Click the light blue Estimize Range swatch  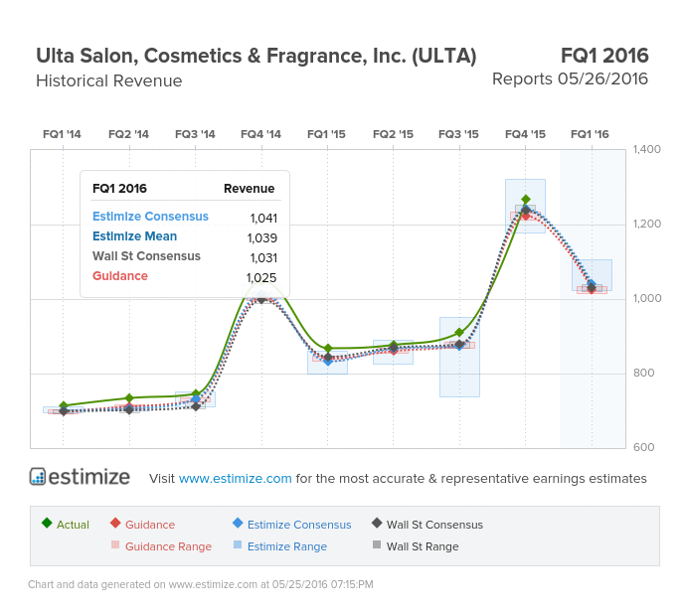tap(238, 544)
